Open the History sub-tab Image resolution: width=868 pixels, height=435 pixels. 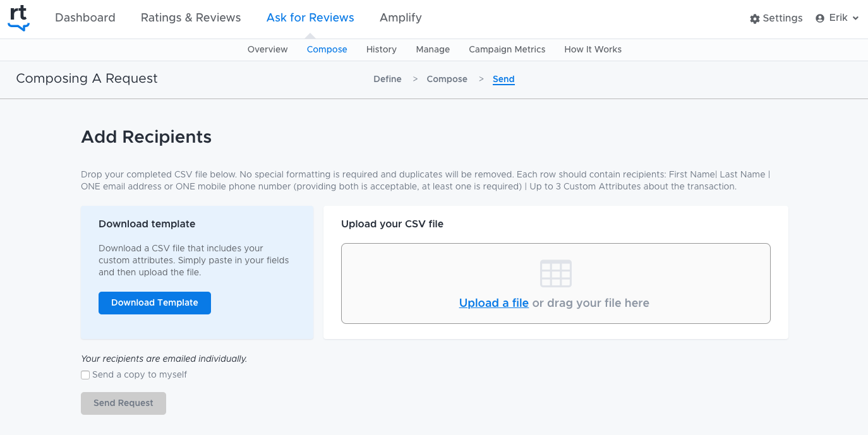382,49
